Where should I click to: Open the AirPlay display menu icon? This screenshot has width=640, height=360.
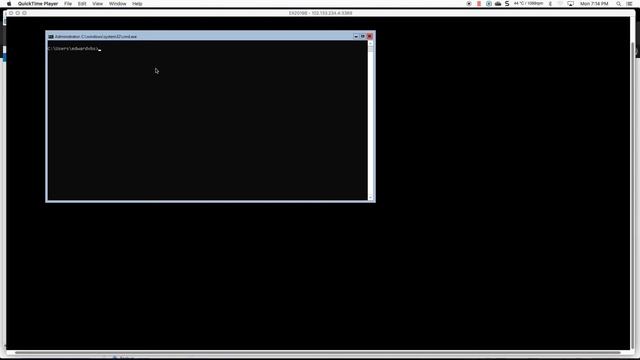(571, 4)
